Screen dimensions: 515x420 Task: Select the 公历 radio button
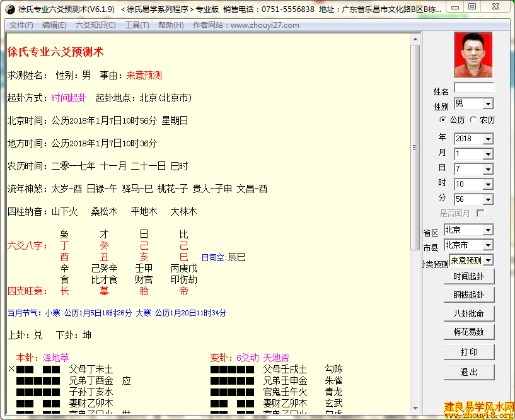click(x=443, y=120)
